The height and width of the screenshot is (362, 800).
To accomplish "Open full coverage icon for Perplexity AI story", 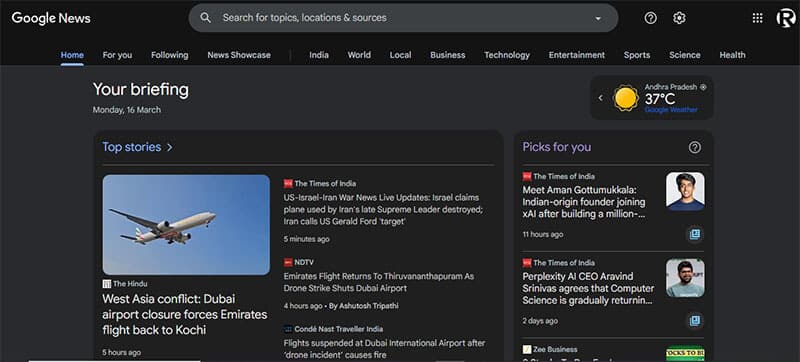I will pyautogui.click(x=694, y=321).
